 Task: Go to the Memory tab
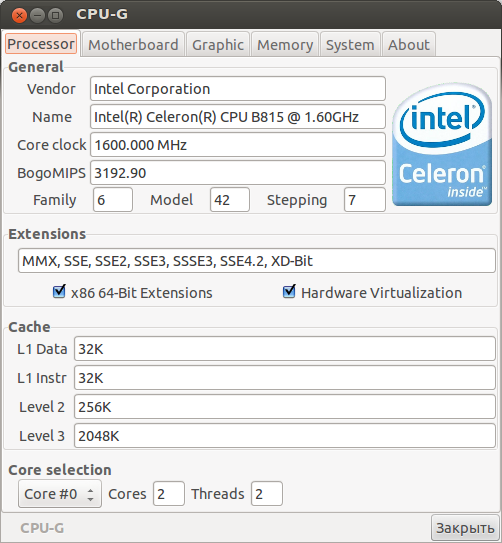pyautogui.click(x=285, y=45)
